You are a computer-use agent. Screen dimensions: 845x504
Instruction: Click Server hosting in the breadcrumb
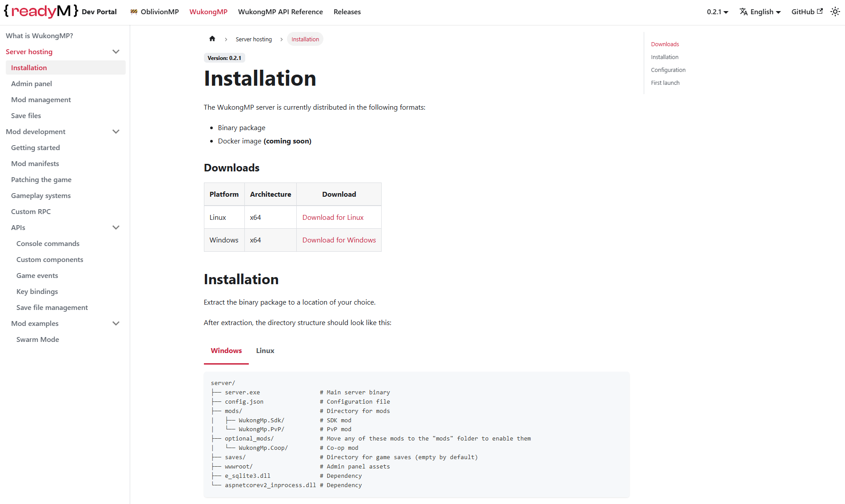[x=254, y=39]
